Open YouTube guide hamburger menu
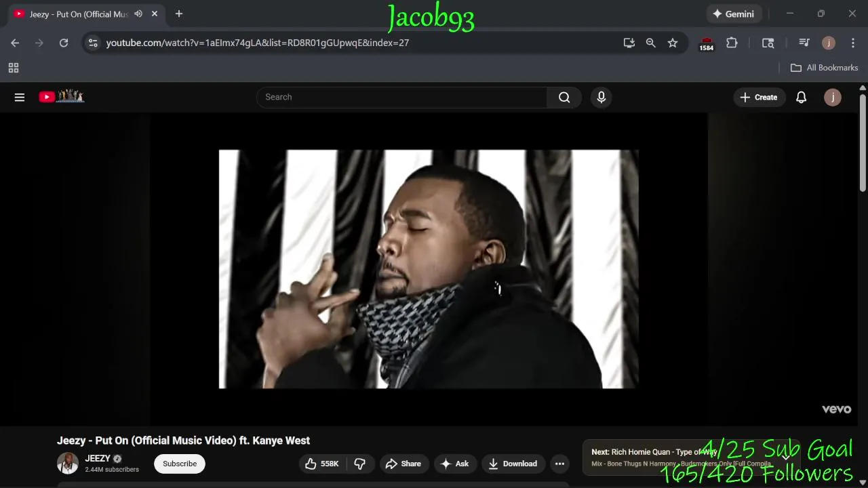Viewport: 868px width, 488px height. 20,97
